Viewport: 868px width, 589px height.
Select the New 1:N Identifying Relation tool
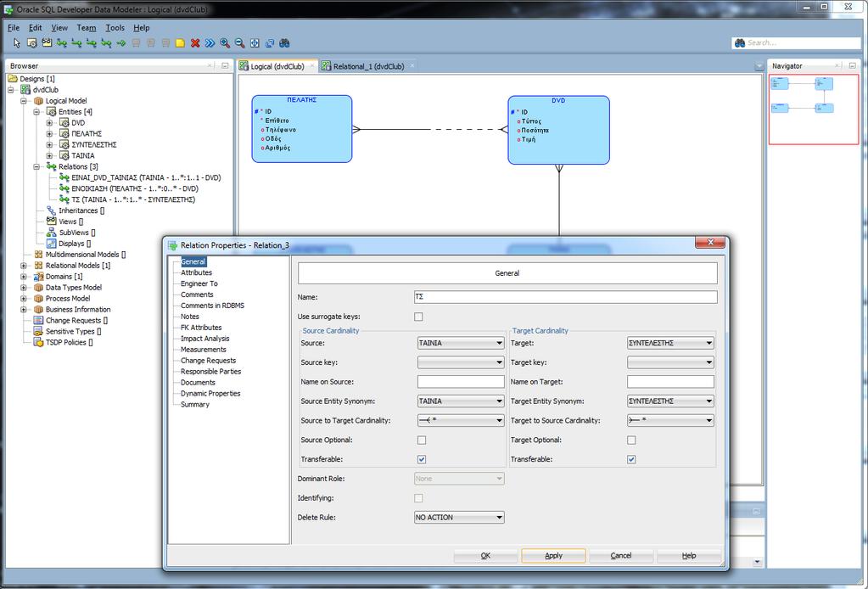[x=92, y=42]
